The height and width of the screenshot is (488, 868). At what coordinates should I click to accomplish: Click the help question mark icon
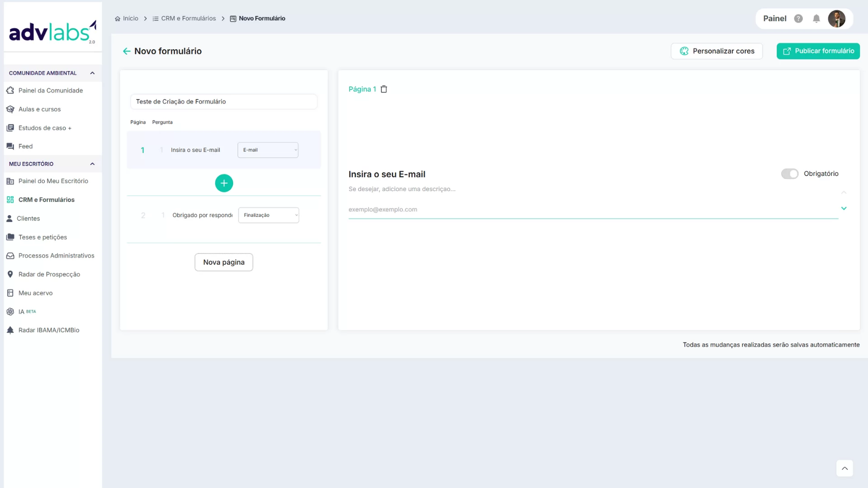[798, 19]
